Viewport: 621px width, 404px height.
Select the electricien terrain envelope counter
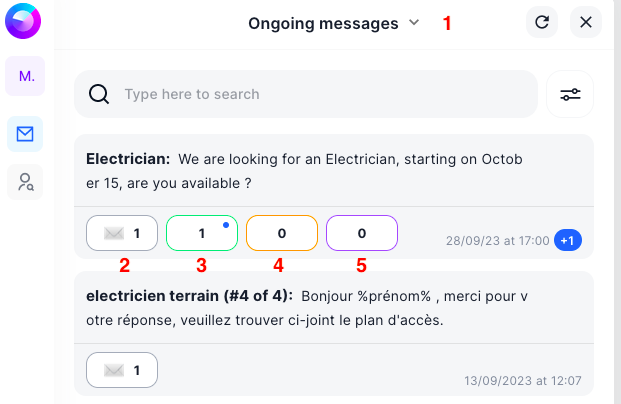122,370
